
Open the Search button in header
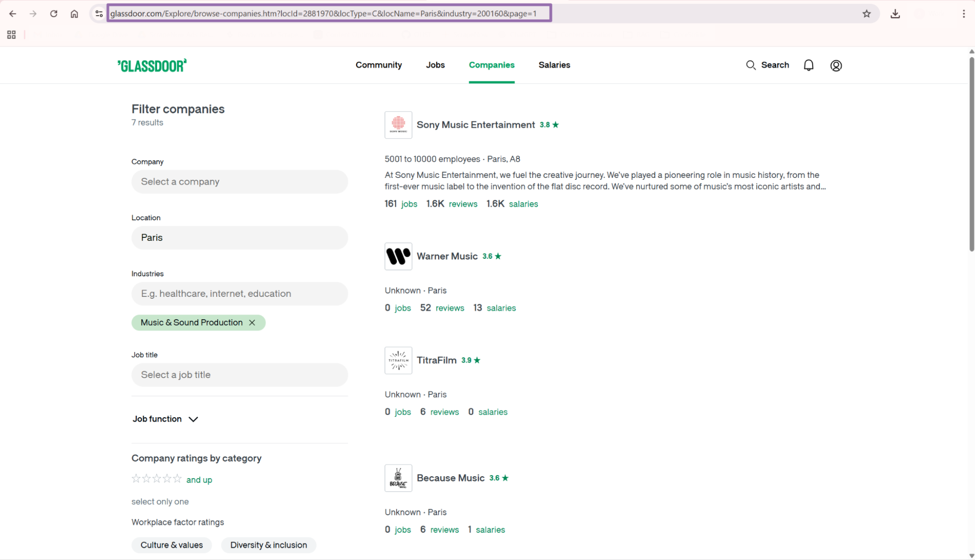[767, 65]
